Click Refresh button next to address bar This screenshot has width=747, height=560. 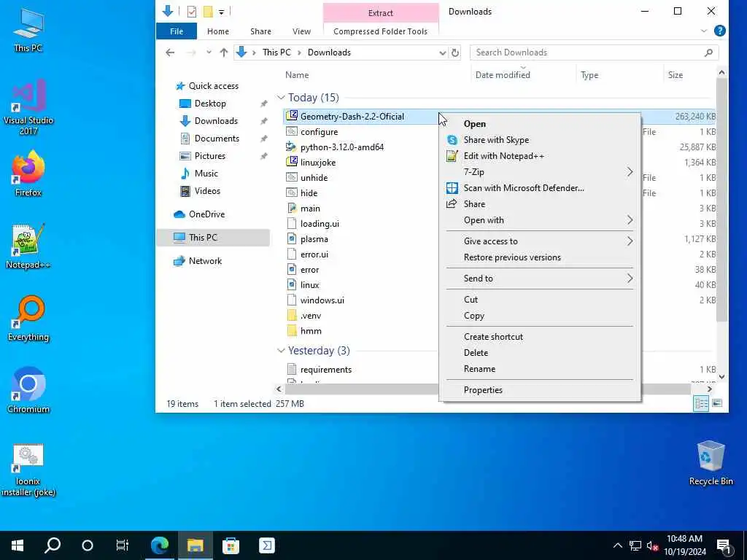(x=455, y=52)
